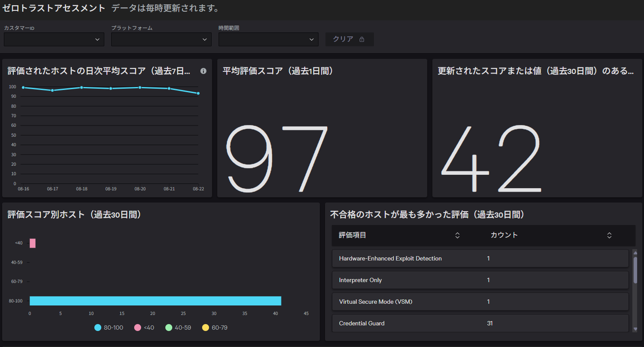Click the ゼロトラストアセスメント page title

(54, 8)
